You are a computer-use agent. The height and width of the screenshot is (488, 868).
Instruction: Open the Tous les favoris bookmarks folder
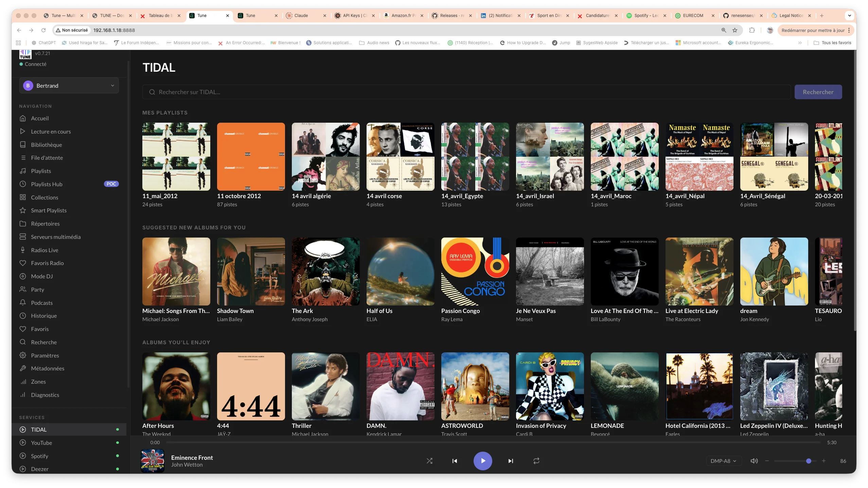pyautogui.click(x=832, y=43)
